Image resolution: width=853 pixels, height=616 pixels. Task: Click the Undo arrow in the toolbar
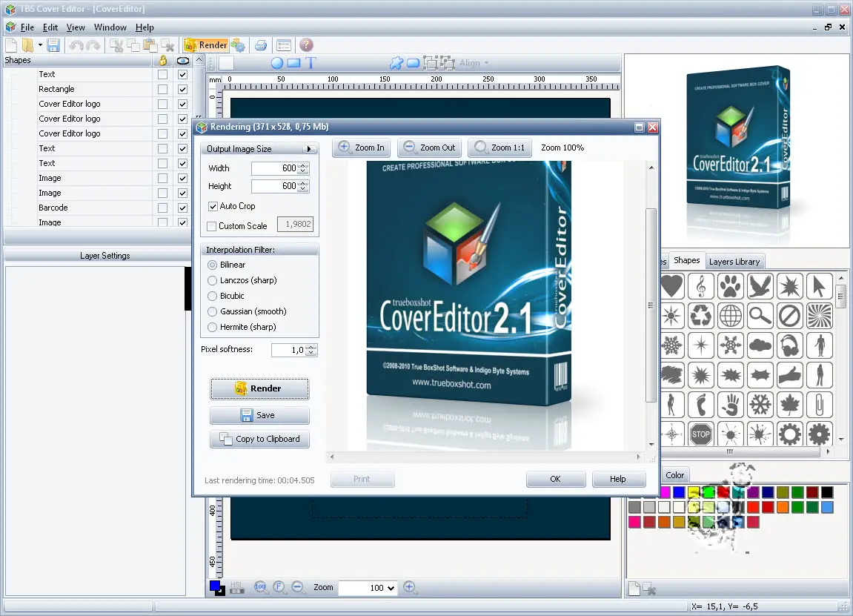point(76,45)
